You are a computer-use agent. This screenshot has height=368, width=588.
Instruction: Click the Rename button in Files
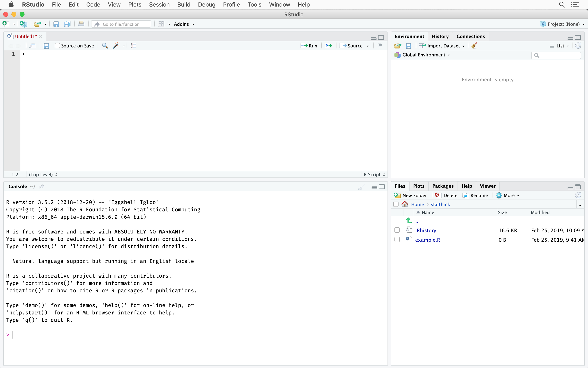475,195
